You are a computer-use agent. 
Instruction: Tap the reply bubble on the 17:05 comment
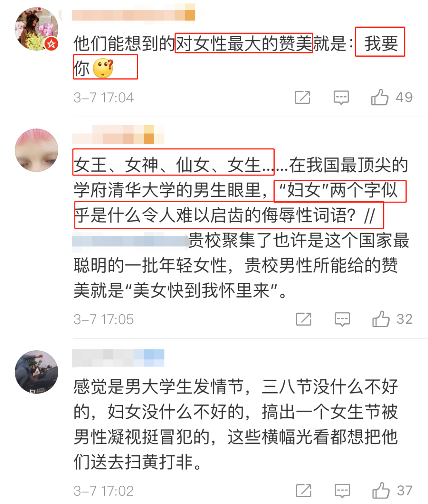[342, 319]
